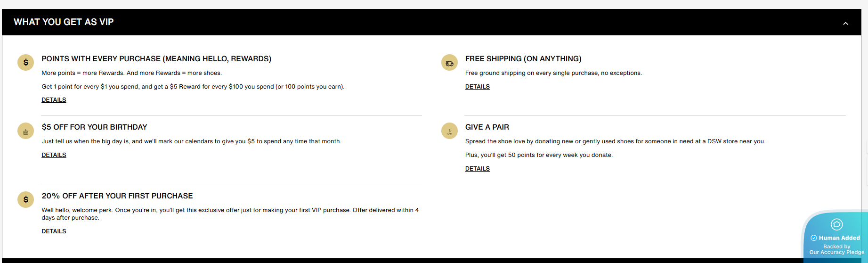Viewport: 868px width, 263px height.
Task: Open Details link under $5 Off birthday
Action: [x=54, y=155]
